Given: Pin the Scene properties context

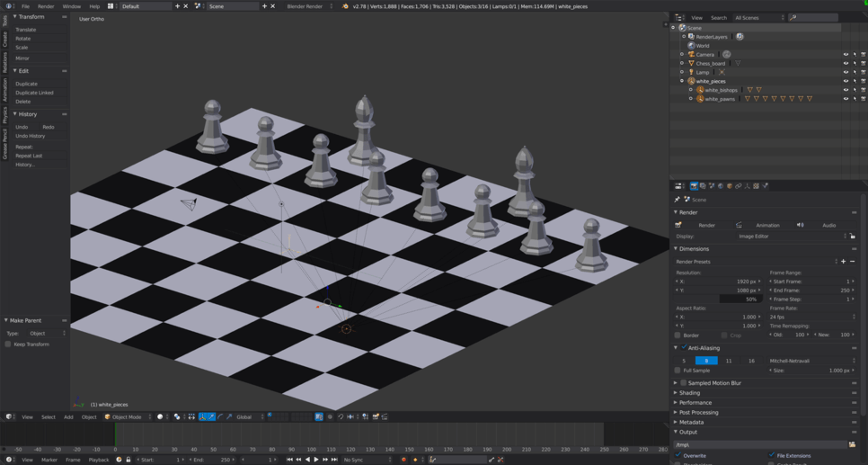Looking at the screenshot, I should [x=677, y=200].
